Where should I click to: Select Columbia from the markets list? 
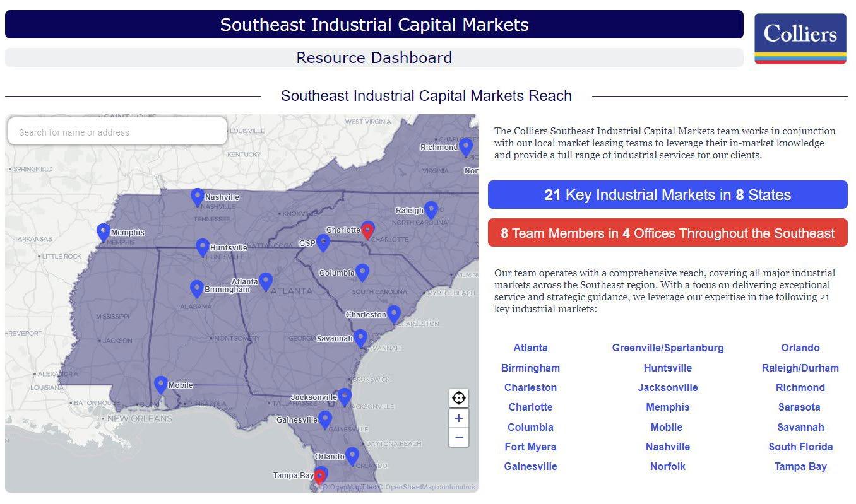530,427
